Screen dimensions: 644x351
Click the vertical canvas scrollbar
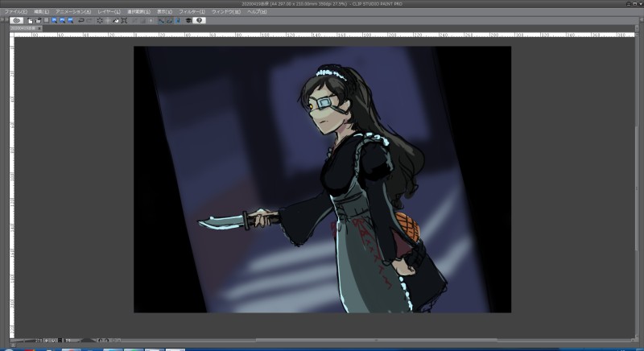click(x=638, y=188)
